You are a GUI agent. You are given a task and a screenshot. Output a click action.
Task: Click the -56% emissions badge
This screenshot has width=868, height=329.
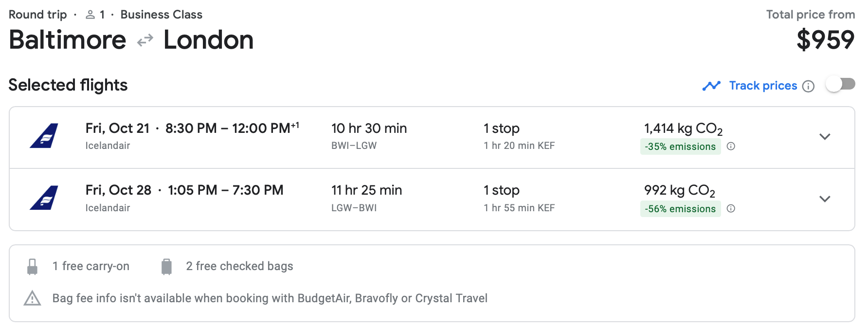pyautogui.click(x=680, y=209)
